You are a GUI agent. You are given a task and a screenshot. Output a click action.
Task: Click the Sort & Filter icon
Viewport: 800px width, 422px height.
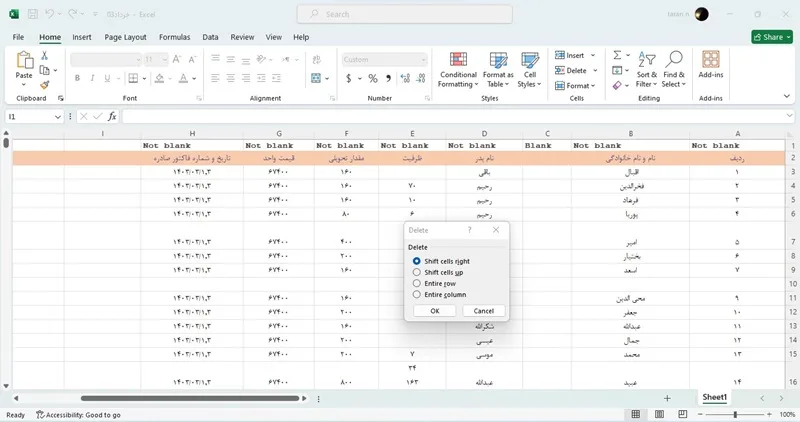click(646, 60)
